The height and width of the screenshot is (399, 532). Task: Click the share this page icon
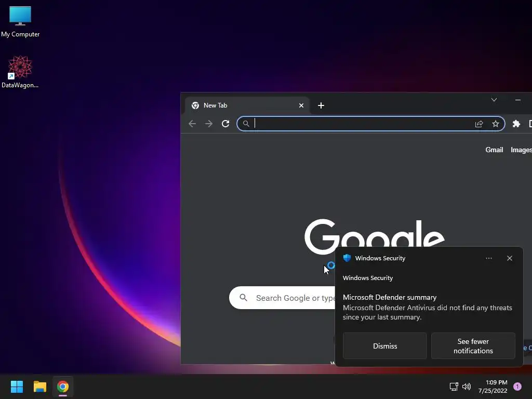[479, 124]
